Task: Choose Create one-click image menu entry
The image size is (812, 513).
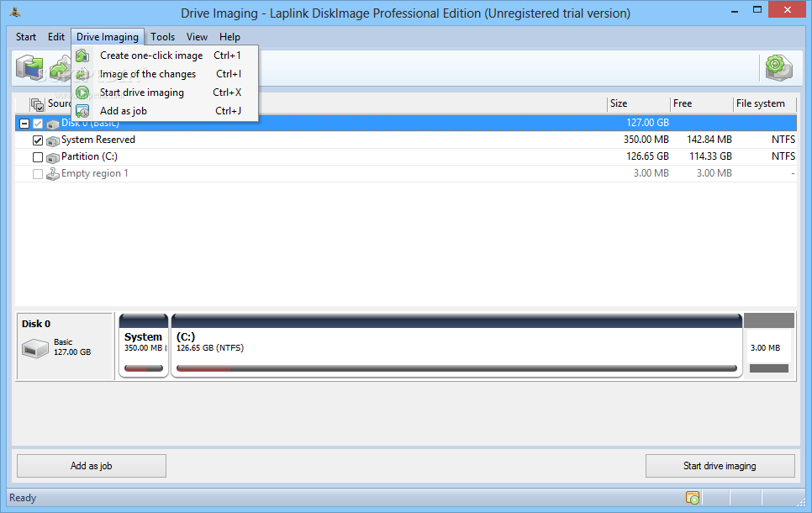Action: coord(165,56)
